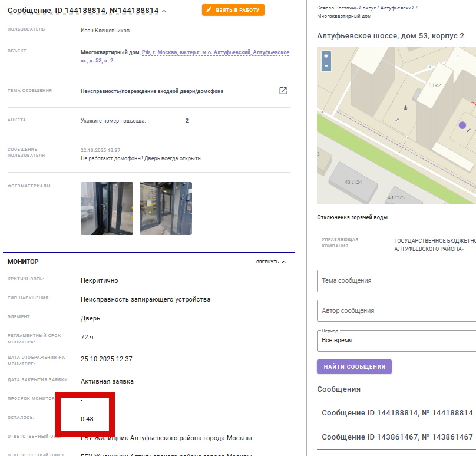Click the message timestamp '22.10.2025 12:37'

(101, 150)
